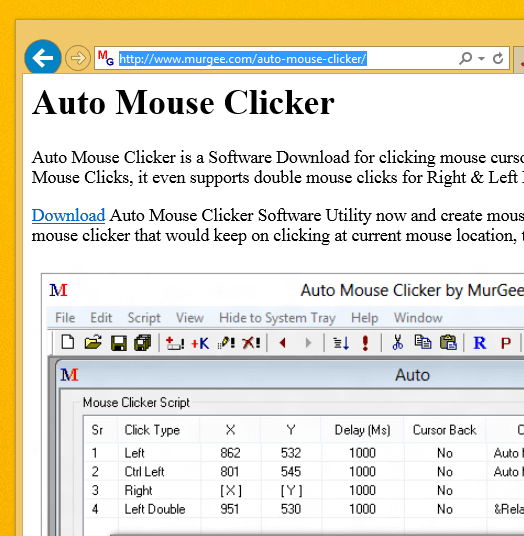The height and width of the screenshot is (536, 524).
Task: Open the Help menu
Action: tap(364, 318)
